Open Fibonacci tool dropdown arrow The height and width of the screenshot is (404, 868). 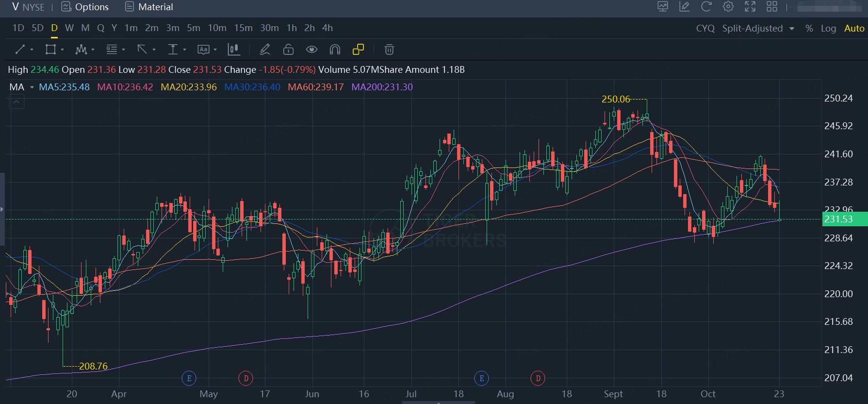(123, 50)
